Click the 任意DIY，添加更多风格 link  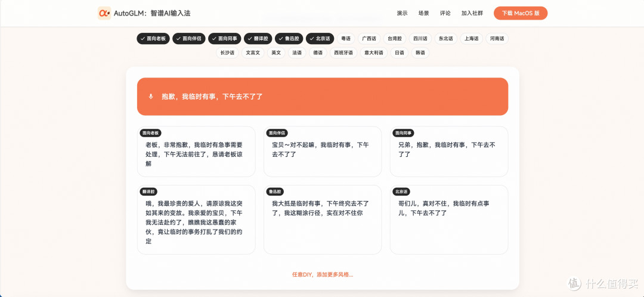point(323,274)
